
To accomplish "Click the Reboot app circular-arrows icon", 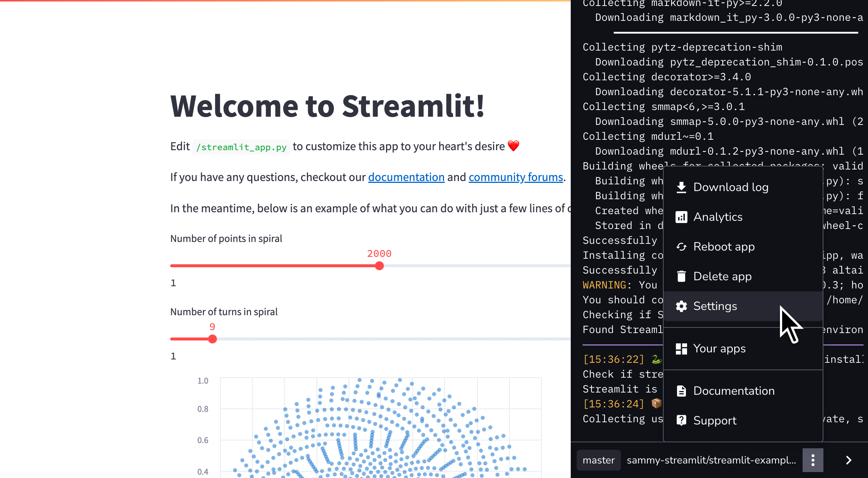I will pyautogui.click(x=682, y=246).
